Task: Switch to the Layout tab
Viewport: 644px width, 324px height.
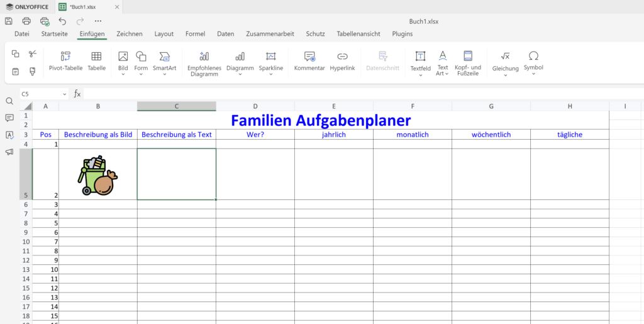Action: tap(164, 34)
